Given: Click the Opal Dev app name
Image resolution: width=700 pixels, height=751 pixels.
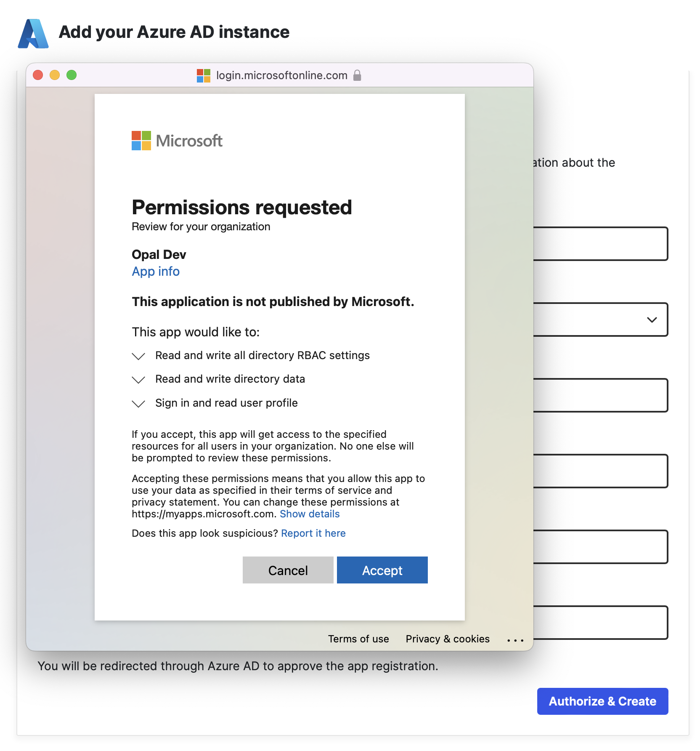Looking at the screenshot, I should (x=159, y=255).
